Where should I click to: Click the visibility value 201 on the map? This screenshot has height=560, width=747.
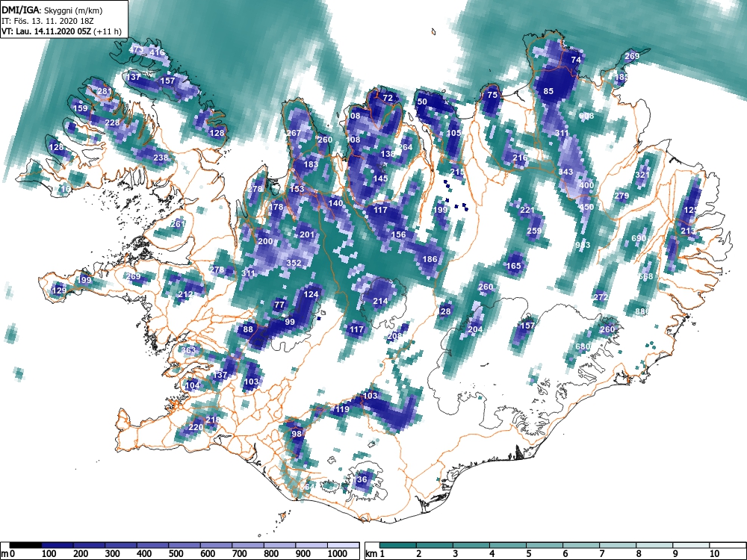tap(307, 234)
